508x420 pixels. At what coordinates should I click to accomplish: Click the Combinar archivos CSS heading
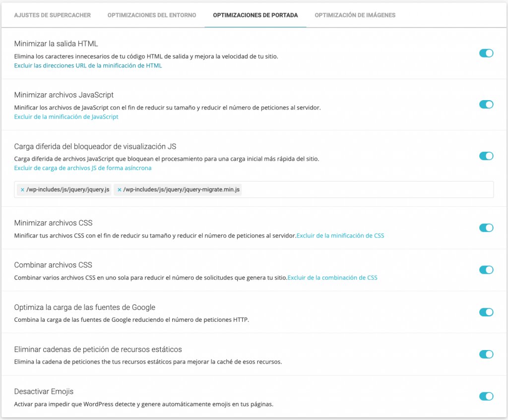(x=53, y=265)
